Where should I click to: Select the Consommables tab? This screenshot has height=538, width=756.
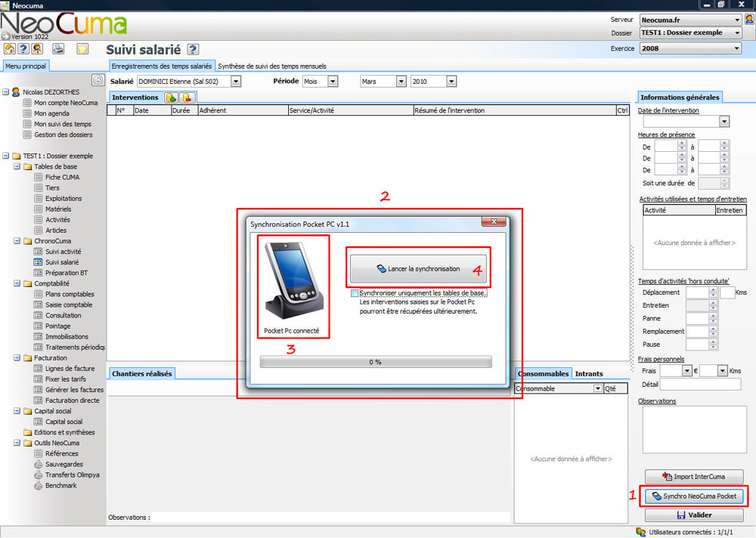(544, 373)
